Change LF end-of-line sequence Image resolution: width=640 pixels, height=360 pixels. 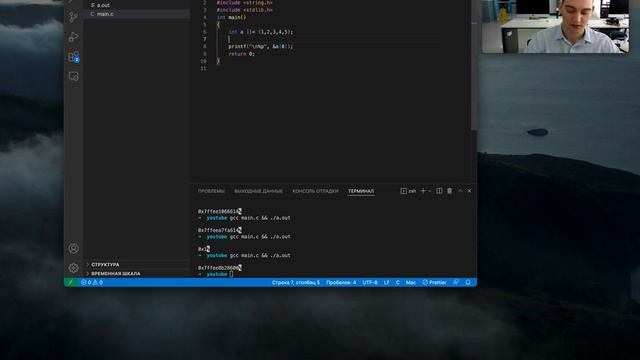(x=387, y=282)
